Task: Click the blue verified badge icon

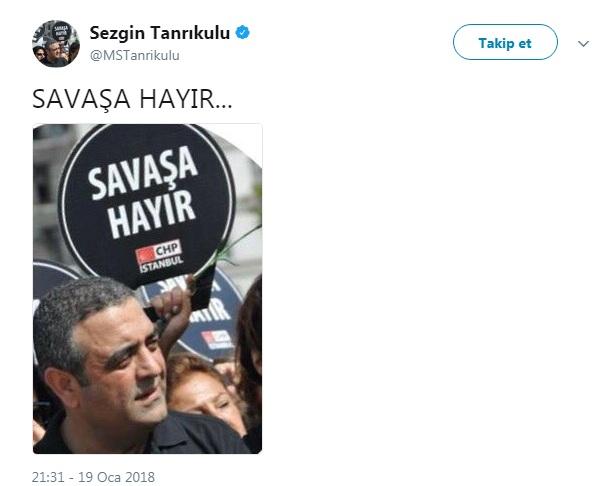Action: click(x=242, y=33)
